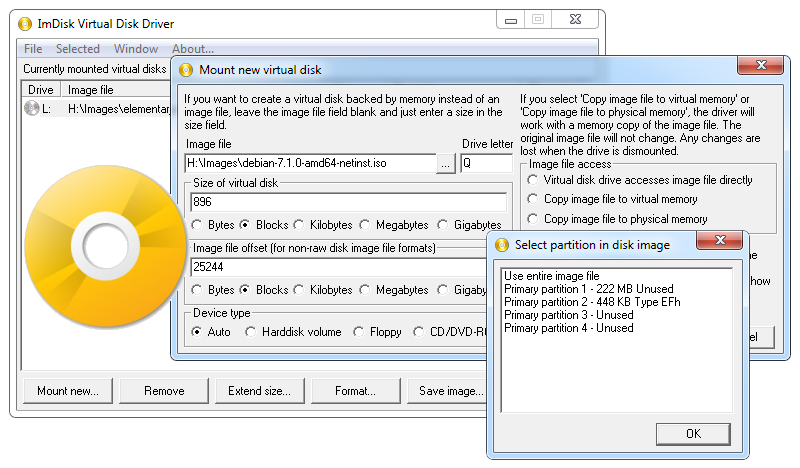Image resolution: width=800 pixels, height=468 pixels.
Task: Choose Auto device type
Action: pyautogui.click(x=211, y=332)
